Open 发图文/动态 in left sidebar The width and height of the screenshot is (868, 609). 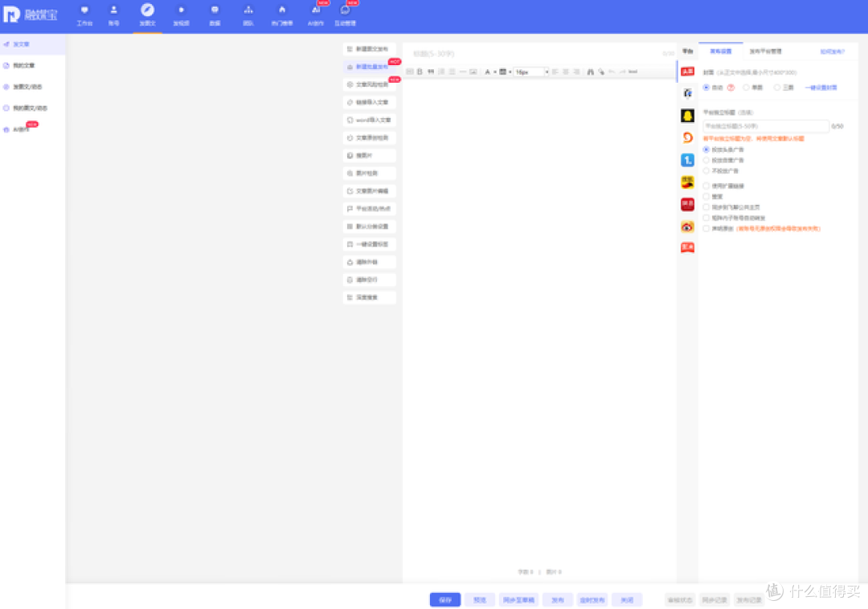click(33, 87)
